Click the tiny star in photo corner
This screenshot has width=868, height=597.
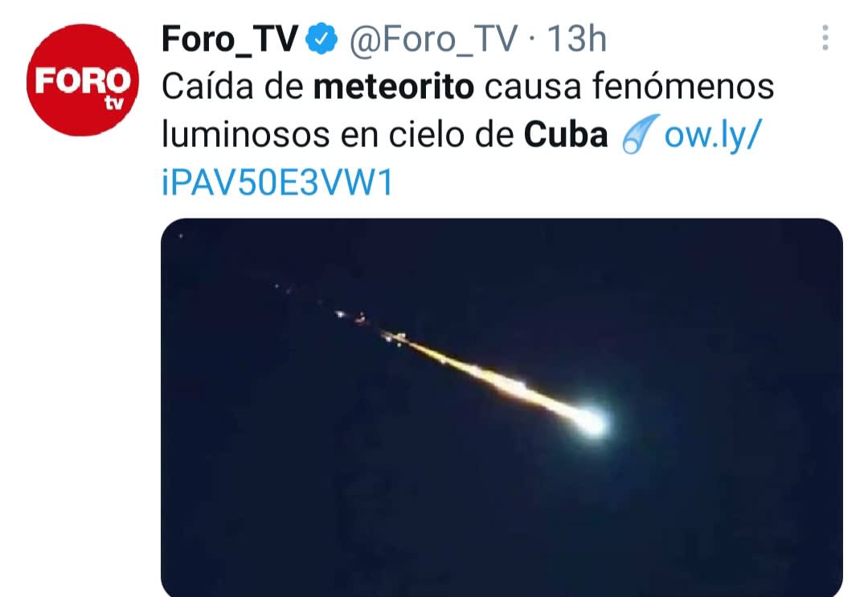tap(181, 236)
